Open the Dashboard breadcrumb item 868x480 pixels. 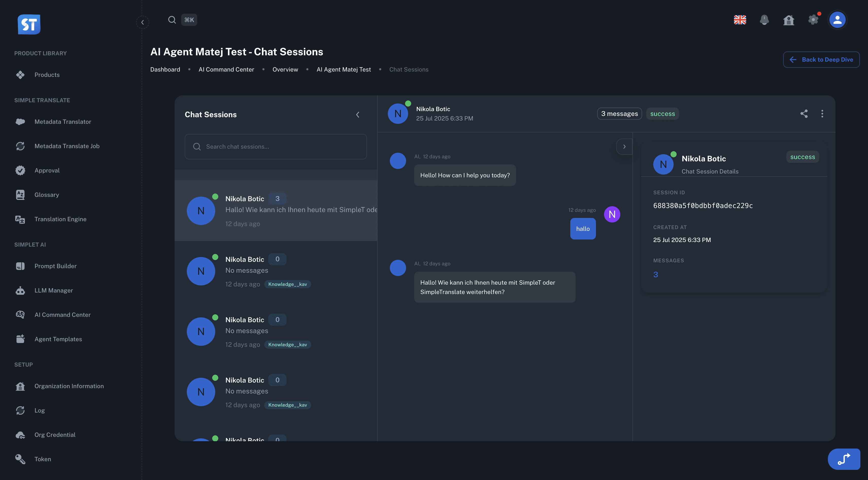point(165,70)
